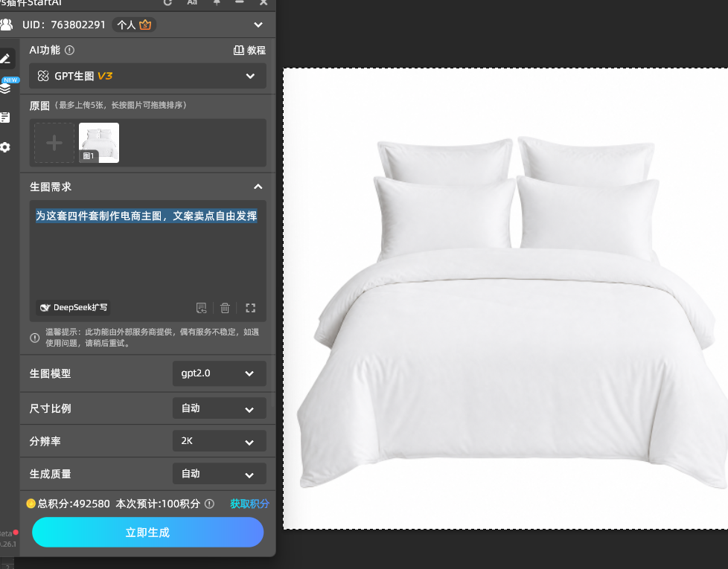This screenshot has height=569, width=728.
Task: Click the user account icon beside UID
Action: (7, 25)
